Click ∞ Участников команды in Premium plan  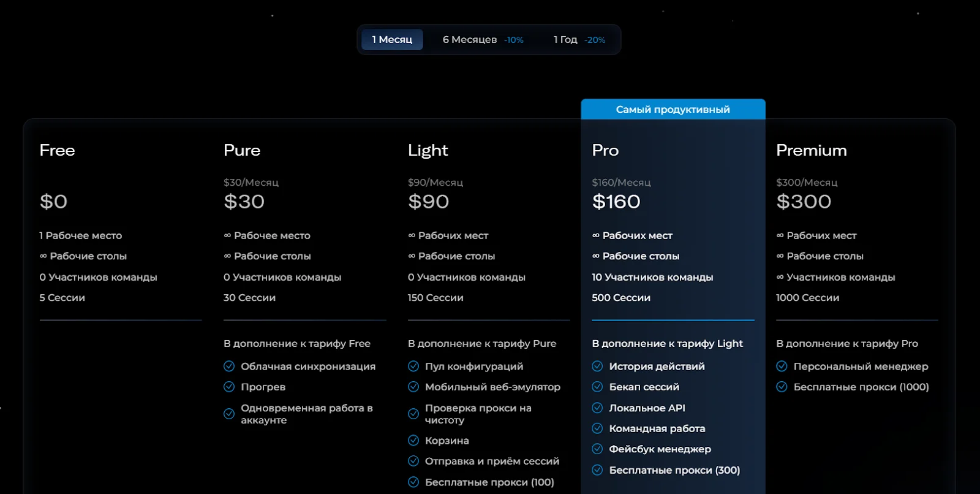tap(835, 277)
